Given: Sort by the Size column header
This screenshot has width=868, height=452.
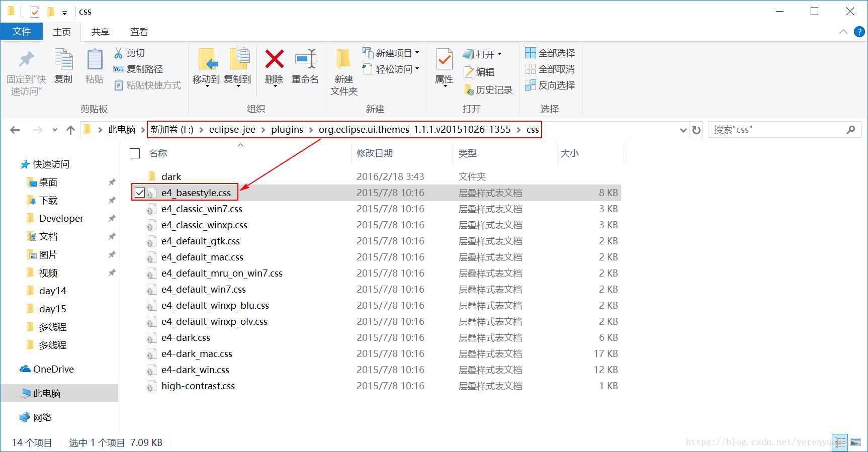Looking at the screenshot, I should [570, 153].
